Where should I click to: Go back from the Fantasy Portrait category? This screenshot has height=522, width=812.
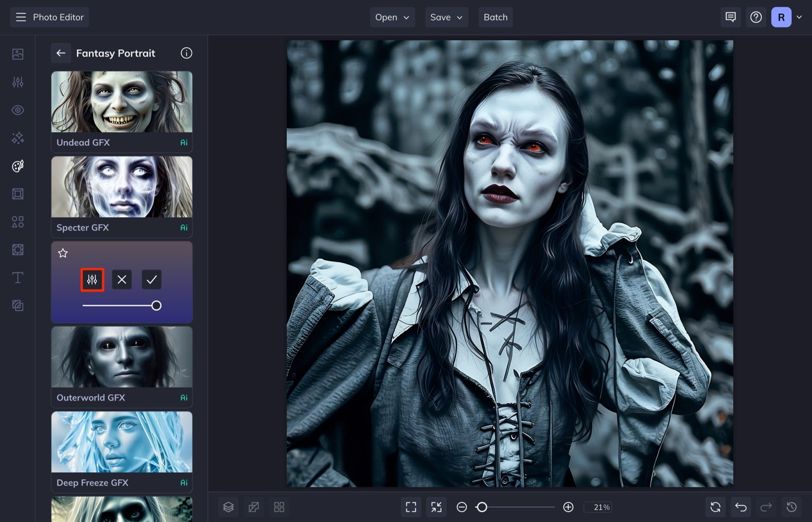(x=61, y=53)
